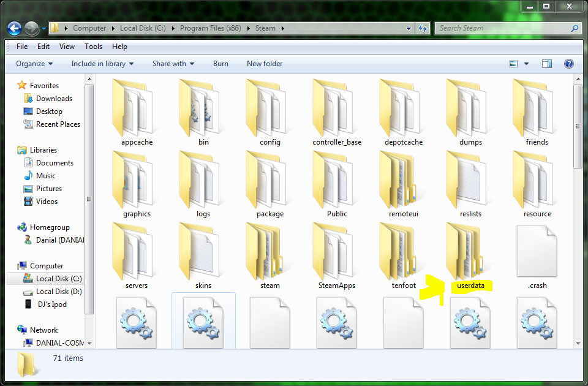
Task: Open the controller_base folder
Action: pos(337,113)
